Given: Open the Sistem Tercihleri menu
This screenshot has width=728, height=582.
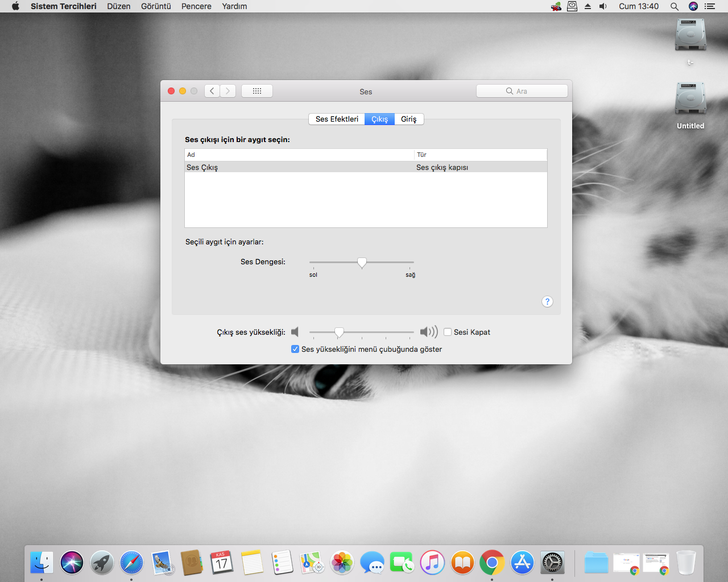Looking at the screenshot, I should coord(64,6).
